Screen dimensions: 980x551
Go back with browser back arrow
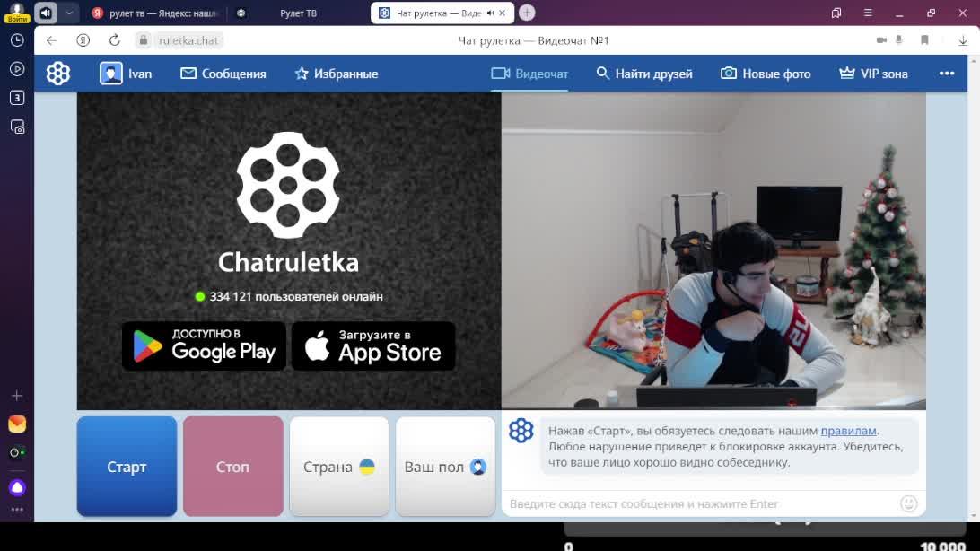pos(51,40)
